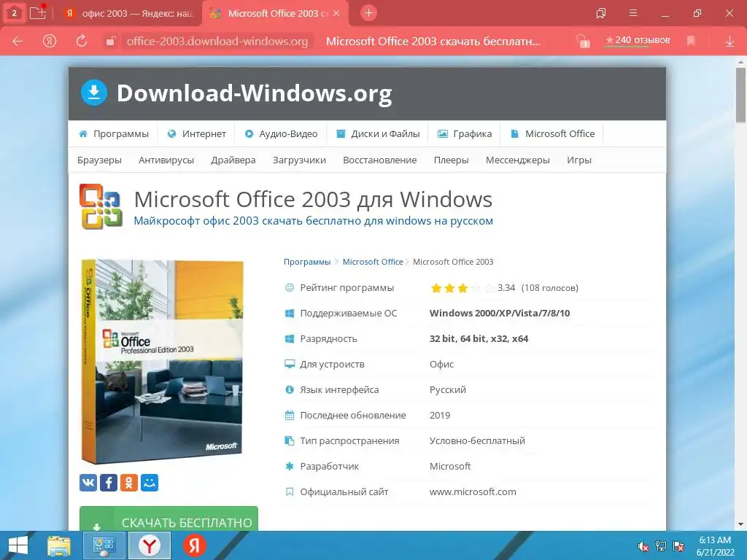Click the muted volume tray icon
Image resolution: width=747 pixels, height=560 pixels.
643,546
